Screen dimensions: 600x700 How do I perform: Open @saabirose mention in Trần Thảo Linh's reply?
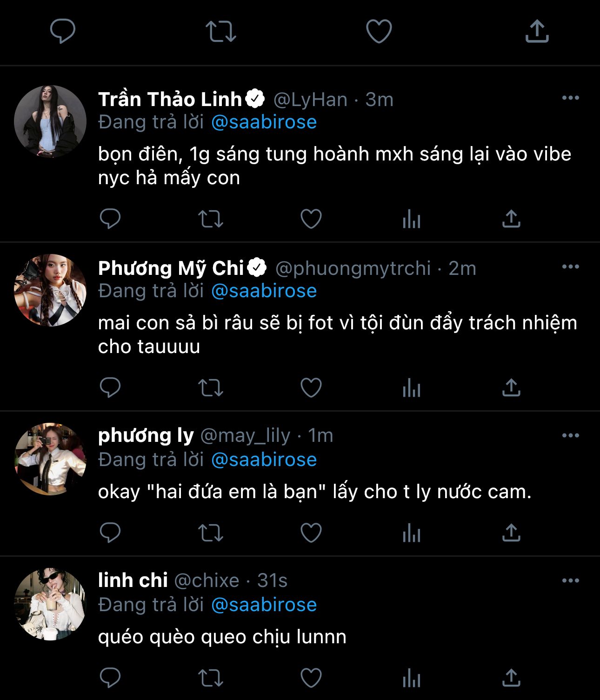pyautogui.click(x=264, y=122)
